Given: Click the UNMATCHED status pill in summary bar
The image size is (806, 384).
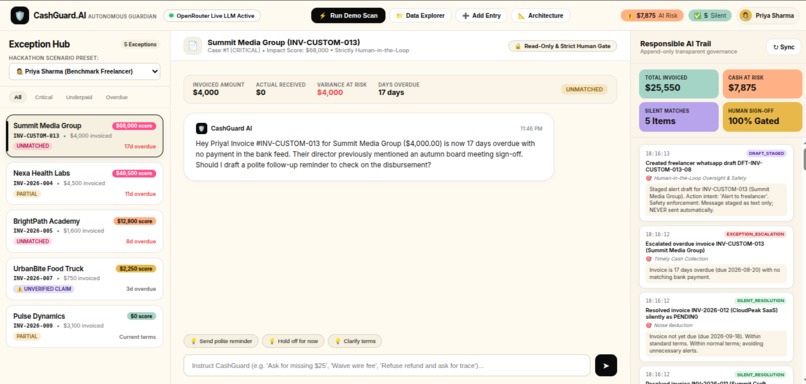Looking at the screenshot, I should 584,89.
